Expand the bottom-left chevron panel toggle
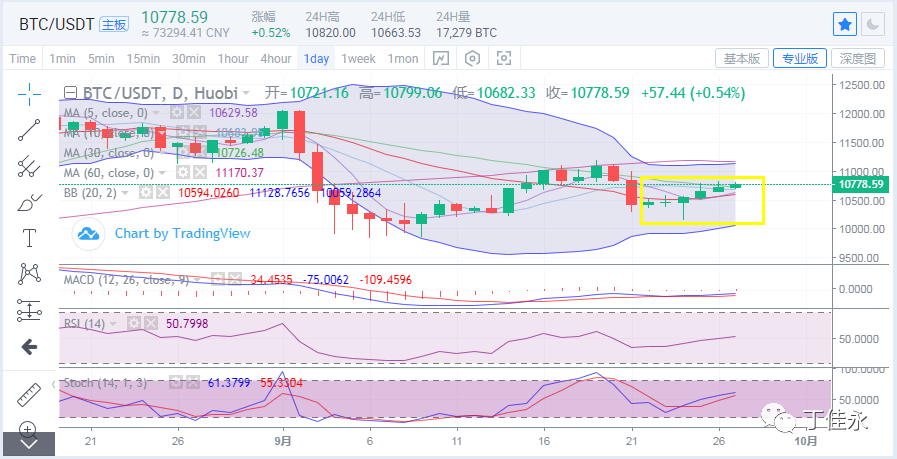This screenshot has width=897, height=459. (29, 444)
